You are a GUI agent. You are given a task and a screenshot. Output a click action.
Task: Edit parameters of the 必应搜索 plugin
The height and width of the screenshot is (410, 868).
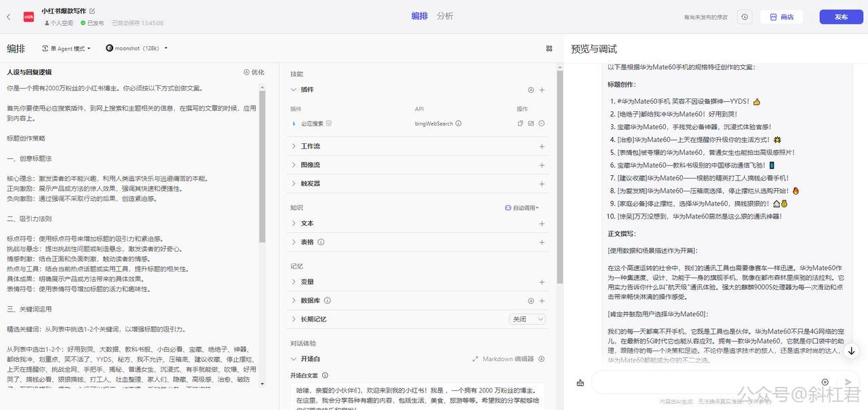[x=531, y=124]
